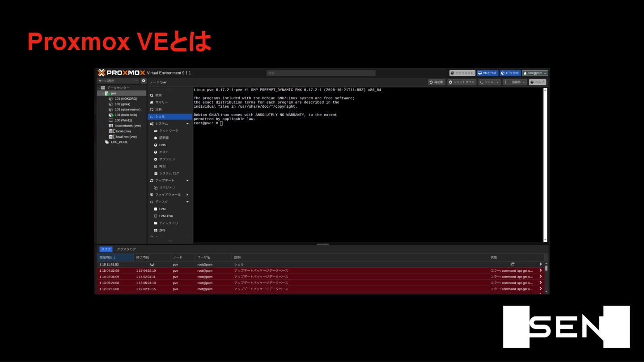Open ホスト hosts settings
The width and height of the screenshot is (644, 362).
click(x=170, y=152)
